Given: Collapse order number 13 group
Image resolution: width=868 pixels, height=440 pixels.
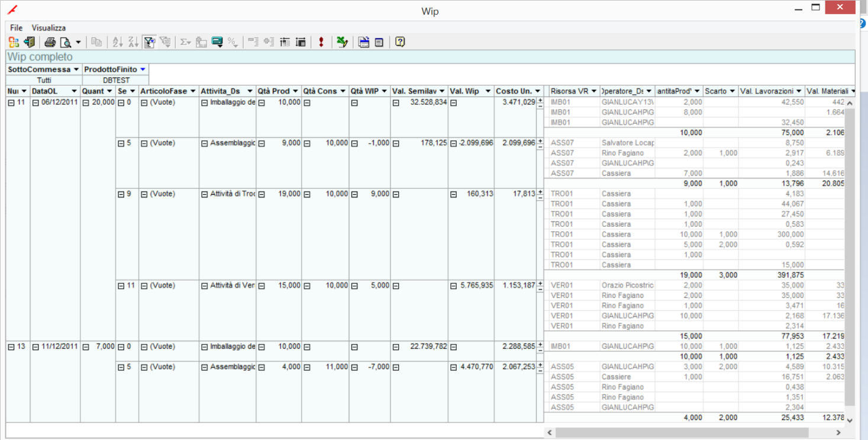Looking at the screenshot, I should pyautogui.click(x=11, y=346).
